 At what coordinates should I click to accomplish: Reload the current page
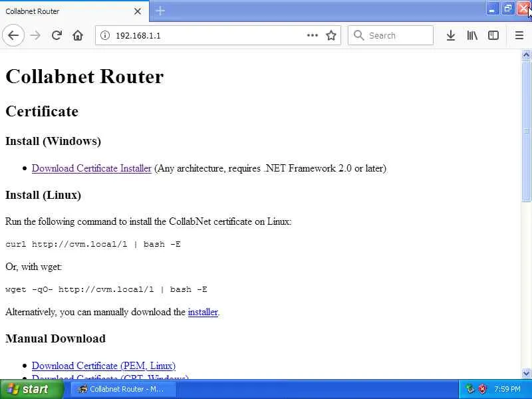57,35
